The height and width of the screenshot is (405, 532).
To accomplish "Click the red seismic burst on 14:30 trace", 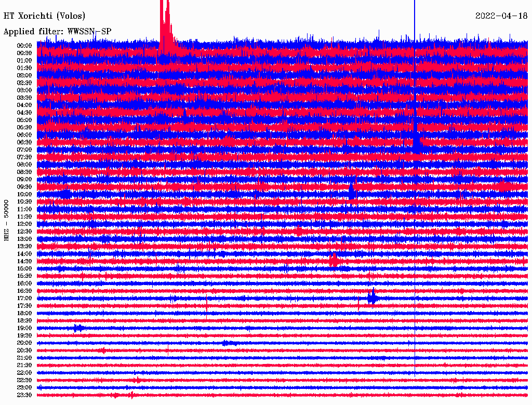I will click(334, 260).
